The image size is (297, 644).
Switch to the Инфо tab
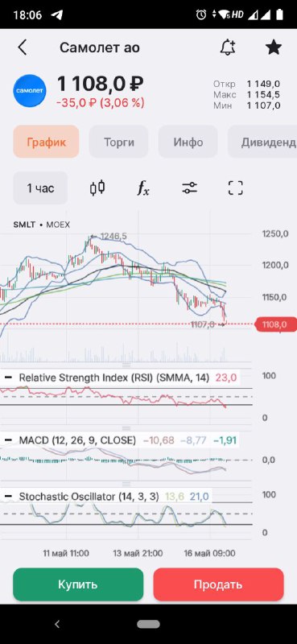(188, 142)
